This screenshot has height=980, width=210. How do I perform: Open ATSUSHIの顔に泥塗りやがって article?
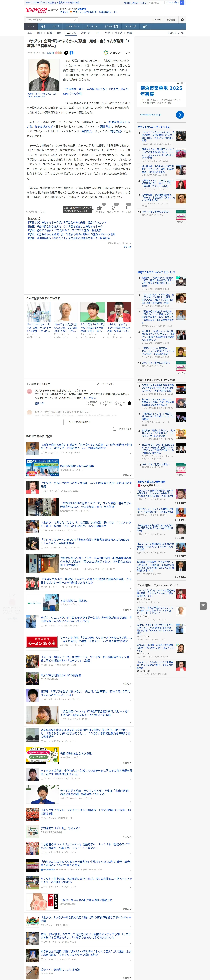96,505
